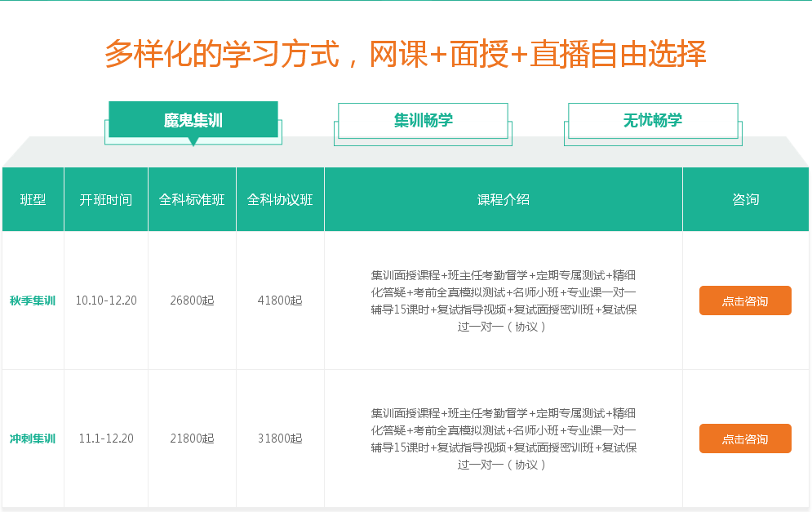The width and height of the screenshot is (812, 512).
Task: Click the 班型 column header
Action: pyautogui.click(x=33, y=198)
